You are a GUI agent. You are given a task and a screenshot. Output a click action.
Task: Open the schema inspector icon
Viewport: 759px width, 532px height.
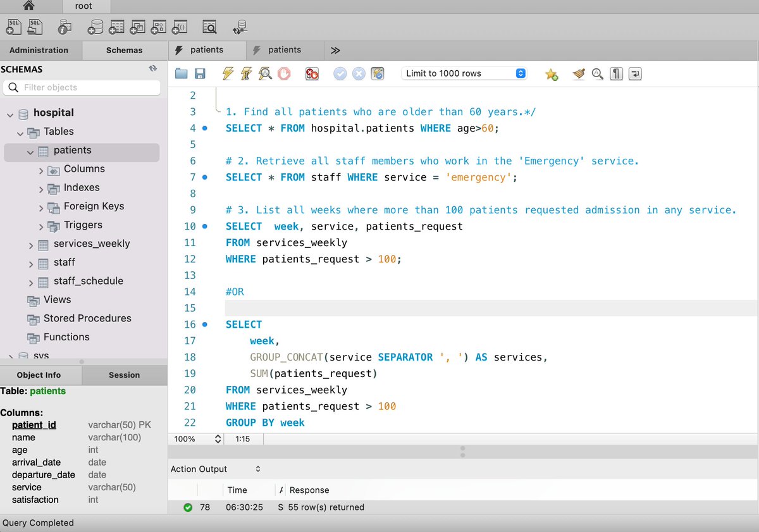click(64, 27)
